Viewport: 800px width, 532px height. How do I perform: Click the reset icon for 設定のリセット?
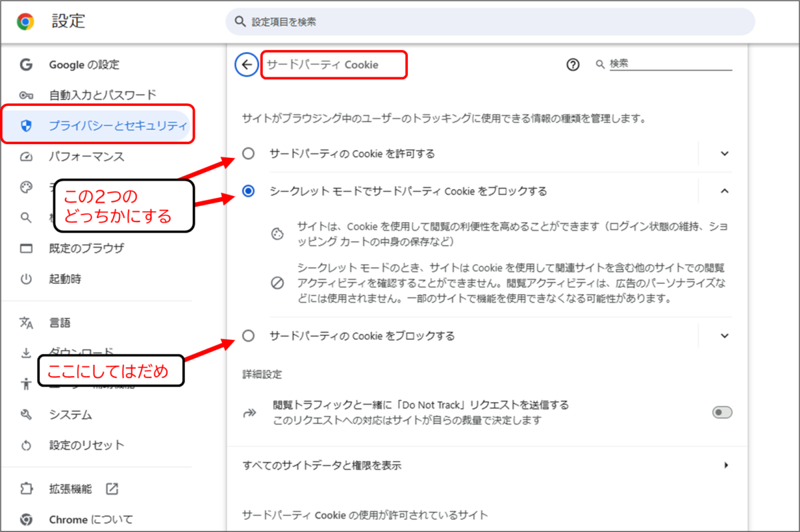[26, 445]
